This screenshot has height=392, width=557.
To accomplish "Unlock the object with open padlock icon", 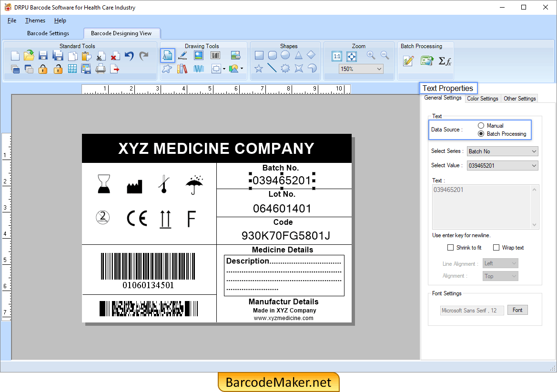I will pyautogui.click(x=58, y=69).
